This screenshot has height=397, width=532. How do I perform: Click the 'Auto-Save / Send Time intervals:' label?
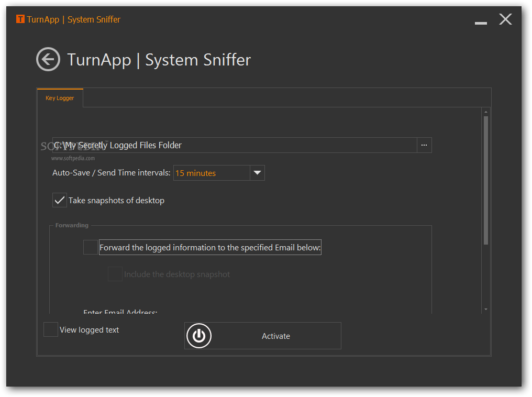[112, 173]
